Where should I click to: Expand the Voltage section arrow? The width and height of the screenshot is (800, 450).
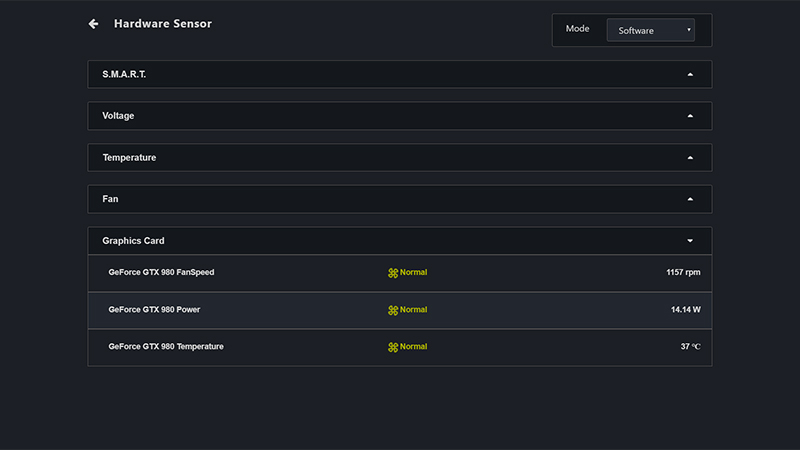pos(690,116)
